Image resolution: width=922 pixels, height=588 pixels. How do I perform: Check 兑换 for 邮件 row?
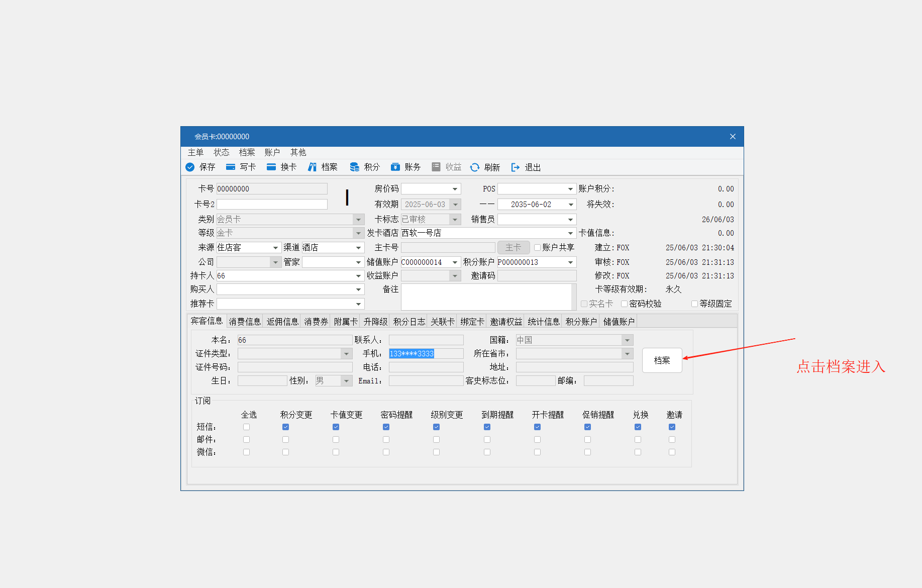pyautogui.click(x=638, y=439)
